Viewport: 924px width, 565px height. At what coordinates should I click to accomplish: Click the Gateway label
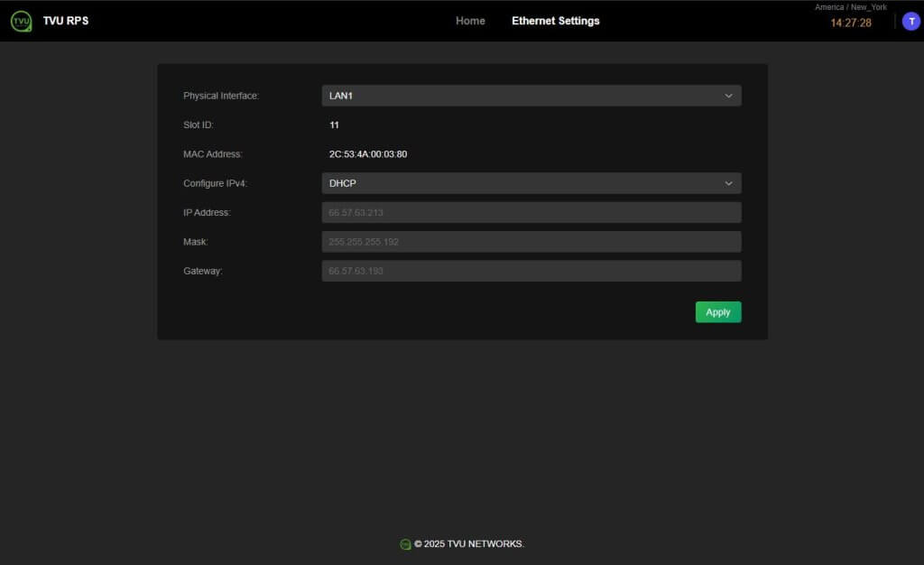pos(203,271)
